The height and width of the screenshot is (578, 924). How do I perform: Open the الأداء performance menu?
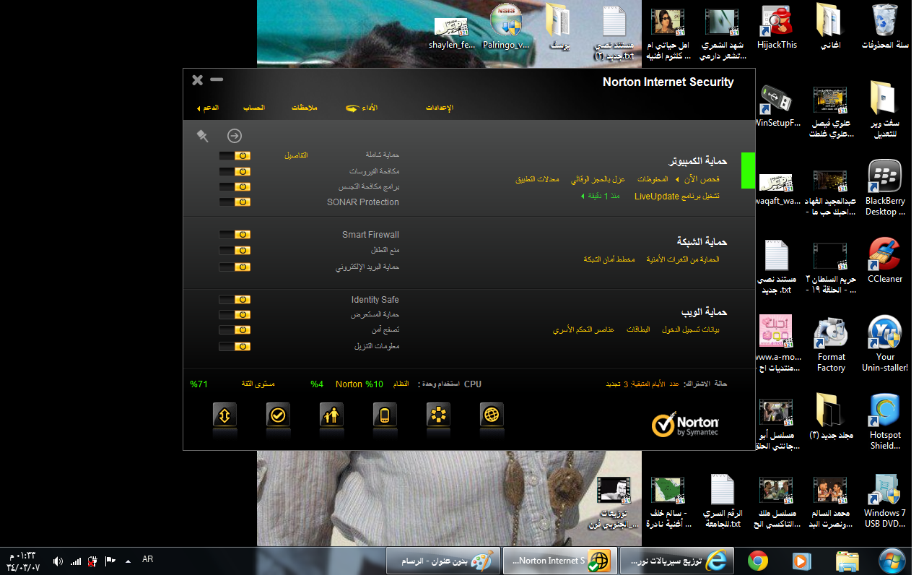tap(369, 108)
